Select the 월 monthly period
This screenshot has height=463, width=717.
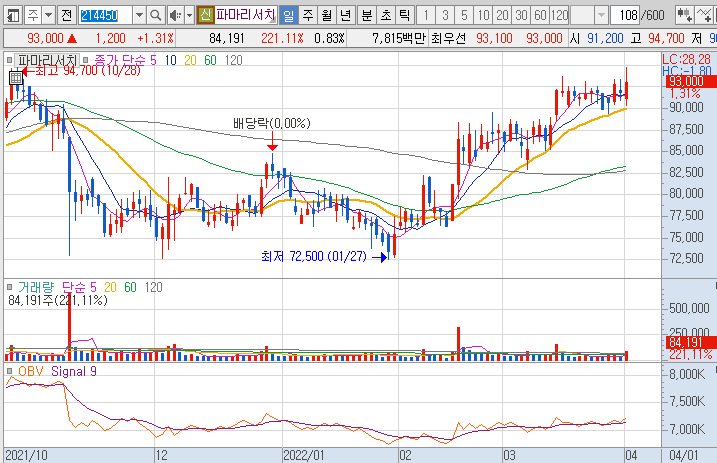(x=326, y=16)
